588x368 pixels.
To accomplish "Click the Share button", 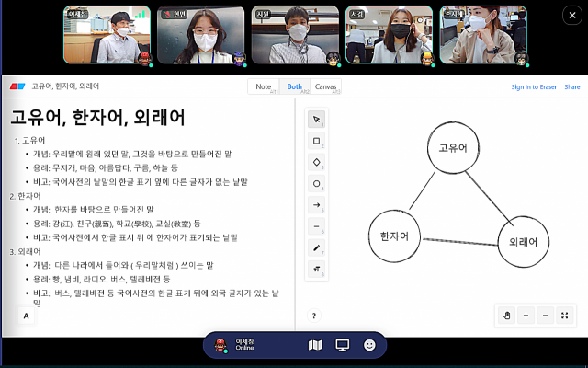I will tap(571, 86).
